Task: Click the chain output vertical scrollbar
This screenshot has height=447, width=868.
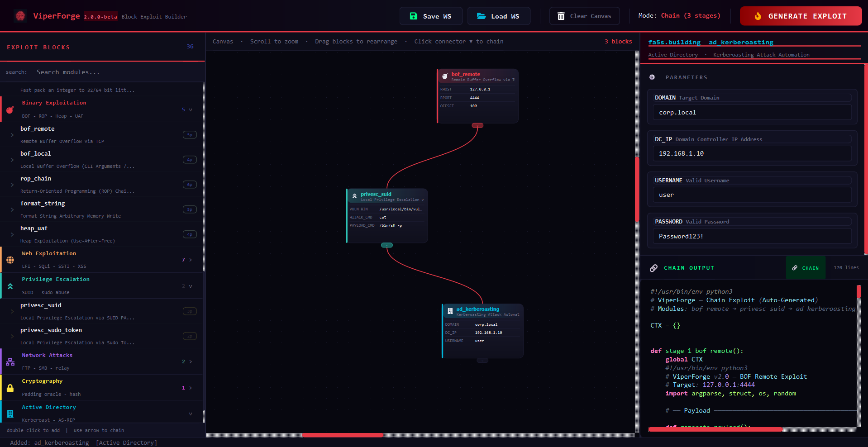Action: click(x=858, y=291)
